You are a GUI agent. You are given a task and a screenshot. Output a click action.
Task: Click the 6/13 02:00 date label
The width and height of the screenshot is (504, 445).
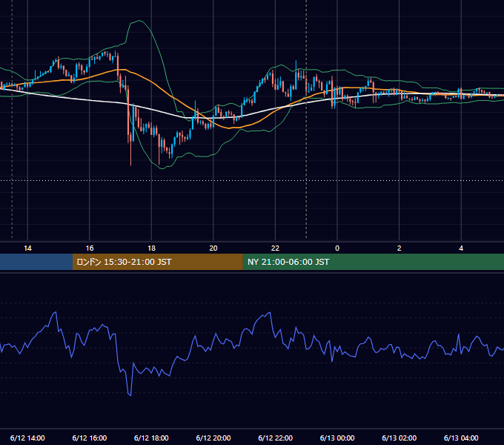click(x=399, y=438)
